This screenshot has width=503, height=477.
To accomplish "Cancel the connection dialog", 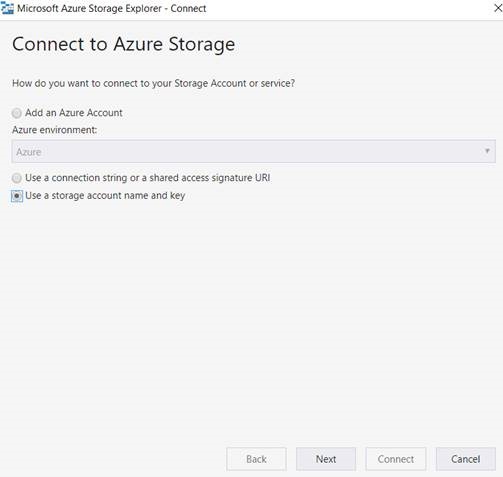I will pyautogui.click(x=466, y=459).
